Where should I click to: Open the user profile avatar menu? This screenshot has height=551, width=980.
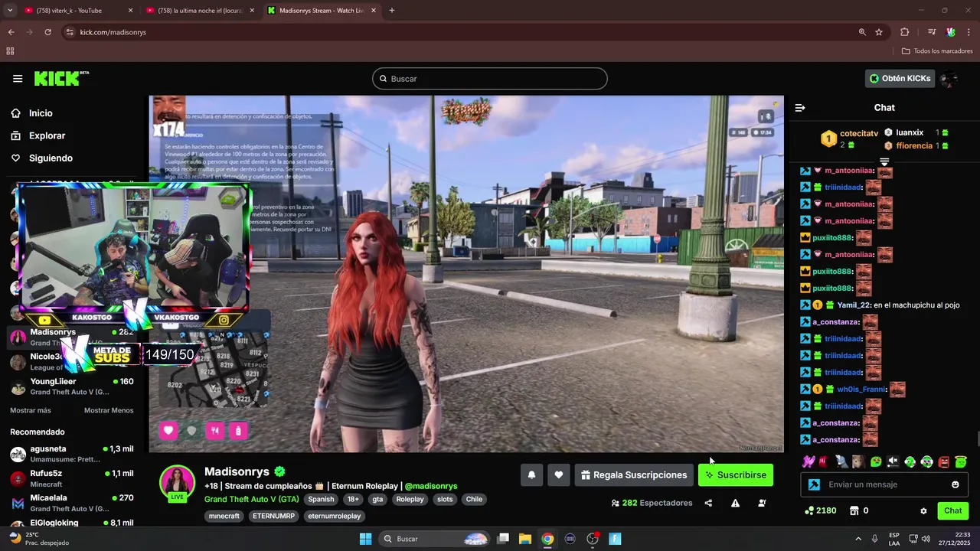coord(949,78)
